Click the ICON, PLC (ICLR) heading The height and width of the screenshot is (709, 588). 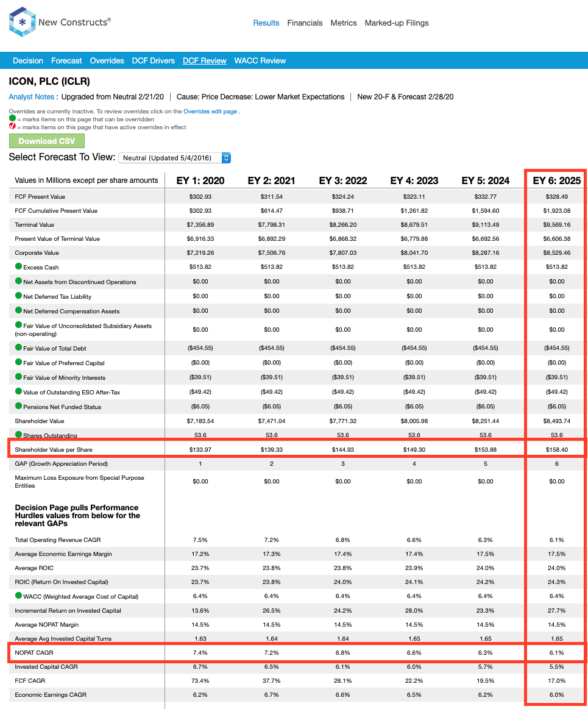[x=49, y=82]
